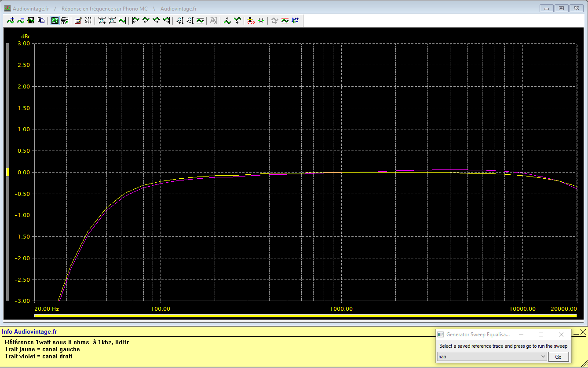This screenshot has width=588, height=368.
Task: Click the greyed-out crossed trace icon
Action: point(214,20)
